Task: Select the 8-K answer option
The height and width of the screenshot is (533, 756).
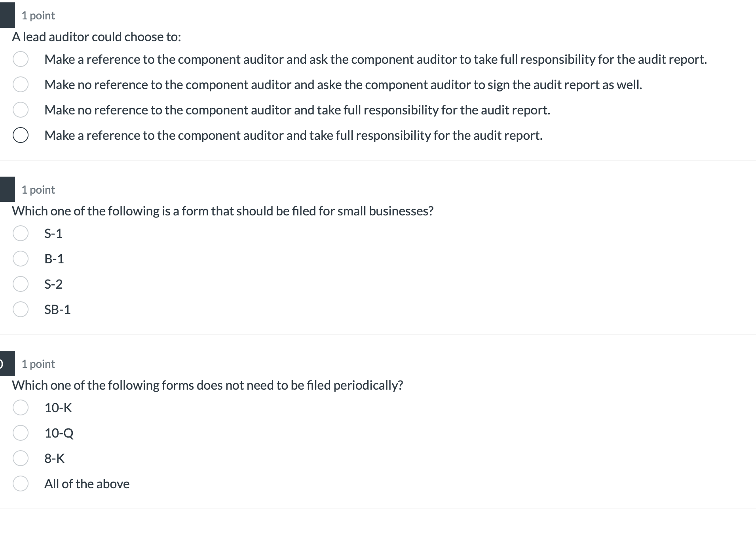Action: [20, 458]
